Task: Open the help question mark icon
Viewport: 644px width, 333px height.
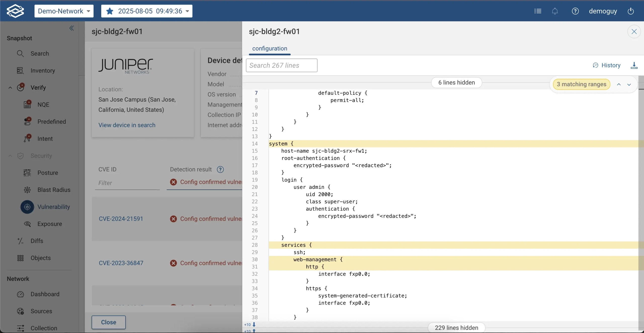Action: click(575, 11)
